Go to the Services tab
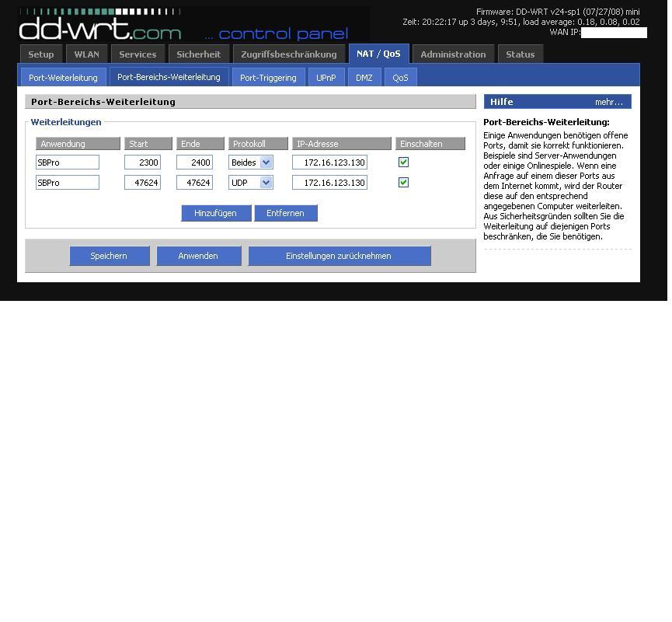This screenshot has height=622, width=672. tap(138, 54)
